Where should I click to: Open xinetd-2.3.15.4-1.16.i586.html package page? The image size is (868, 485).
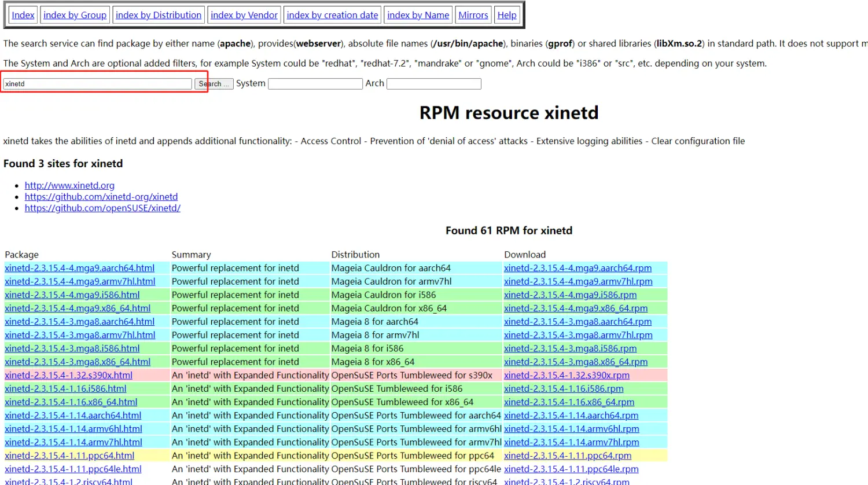point(65,388)
